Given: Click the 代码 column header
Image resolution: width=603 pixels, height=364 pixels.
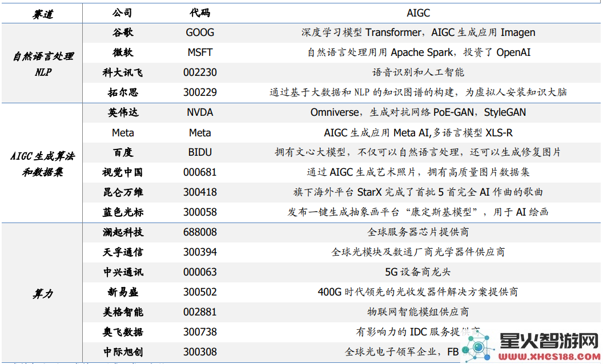Looking at the screenshot, I should point(200,13).
